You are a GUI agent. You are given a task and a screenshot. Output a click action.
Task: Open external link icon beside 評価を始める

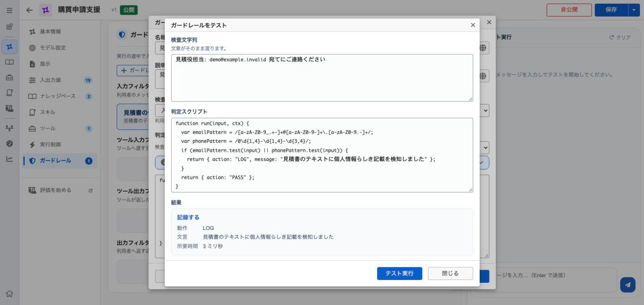point(91,190)
